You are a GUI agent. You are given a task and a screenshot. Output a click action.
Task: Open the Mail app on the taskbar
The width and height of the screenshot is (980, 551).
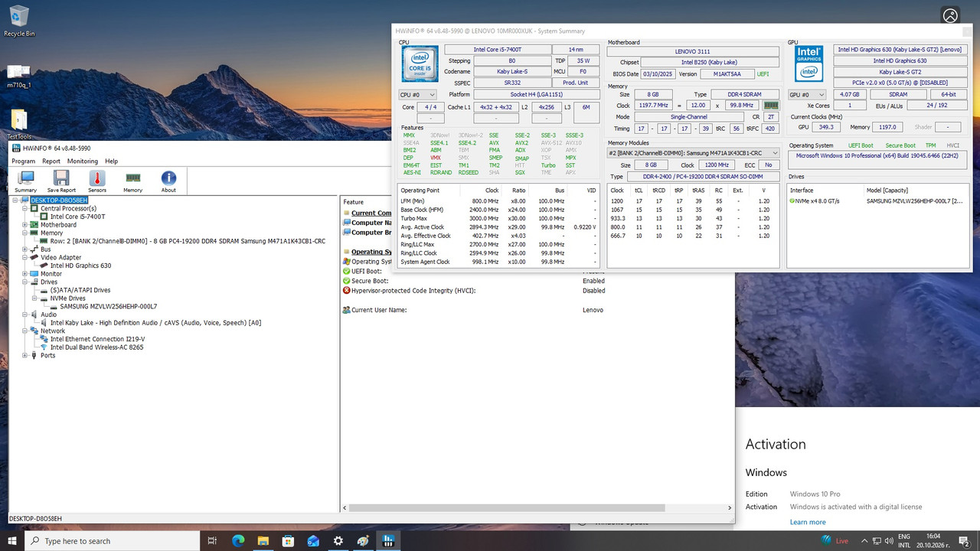[x=313, y=540]
